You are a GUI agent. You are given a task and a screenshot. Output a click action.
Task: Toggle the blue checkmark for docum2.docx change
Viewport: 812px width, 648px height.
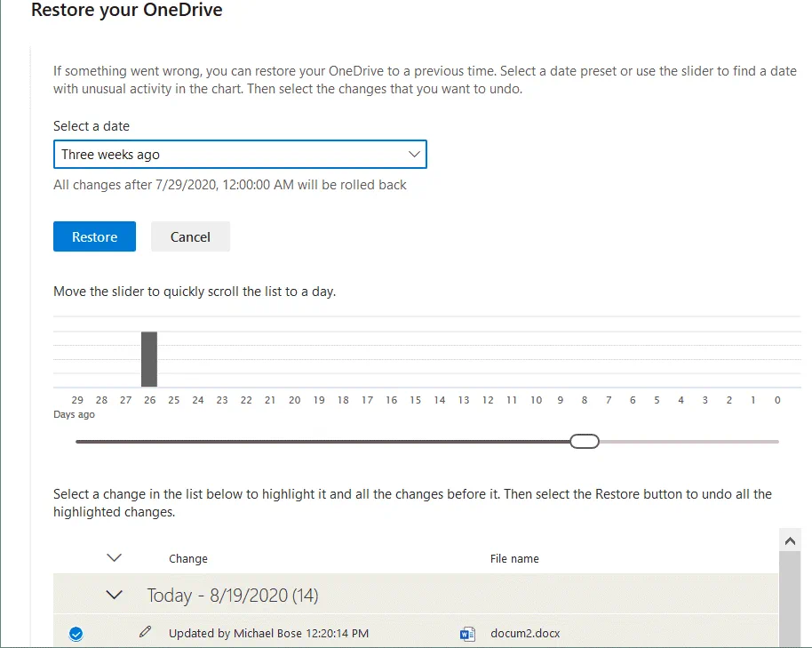(x=76, y=634)
